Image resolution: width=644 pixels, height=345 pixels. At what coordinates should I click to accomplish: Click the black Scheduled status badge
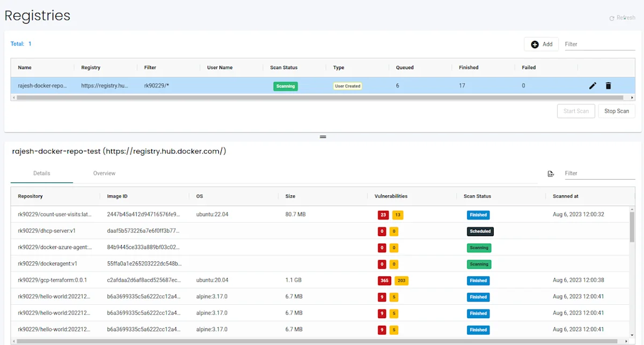(x=480, y=231)
